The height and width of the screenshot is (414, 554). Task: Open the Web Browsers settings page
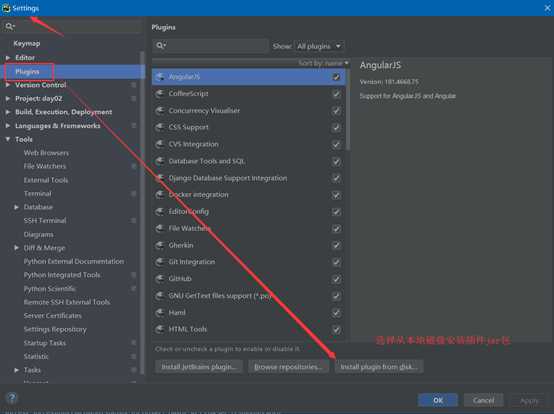point(46,153)
